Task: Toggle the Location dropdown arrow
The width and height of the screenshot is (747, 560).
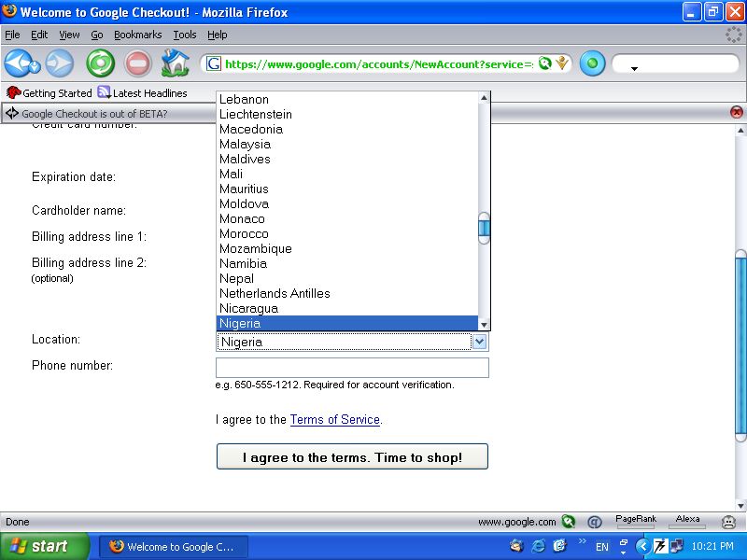Action: [x=480, y=342]
